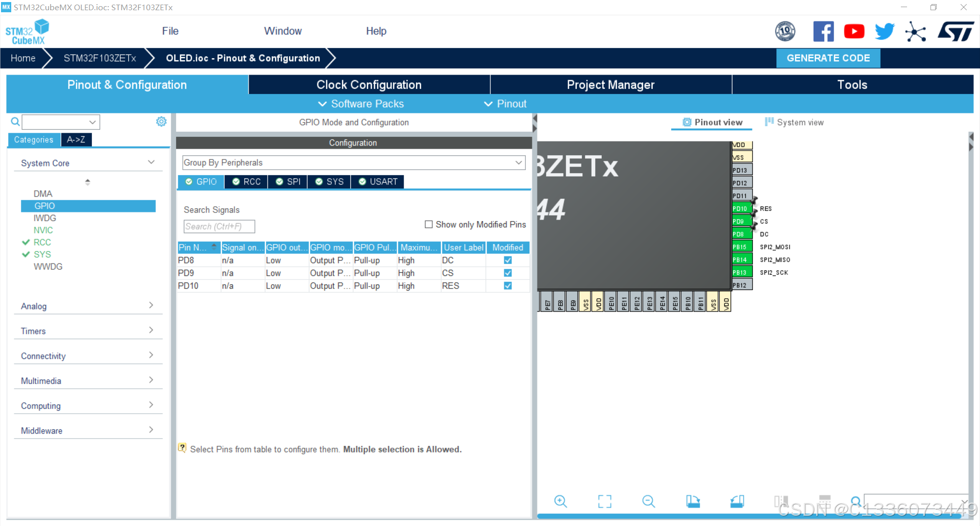Click the PB12 pin on chip
The image size is (980, 526).
(741, 285)
